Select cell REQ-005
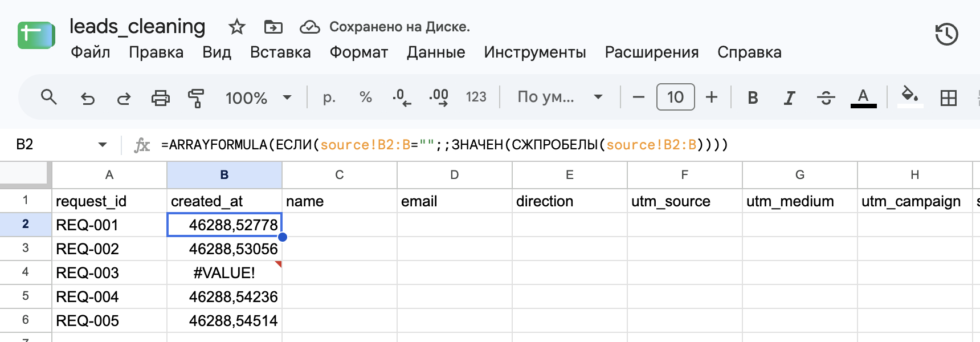The width and height of the screenshot is (980, 342). click(x=109, y=321)
